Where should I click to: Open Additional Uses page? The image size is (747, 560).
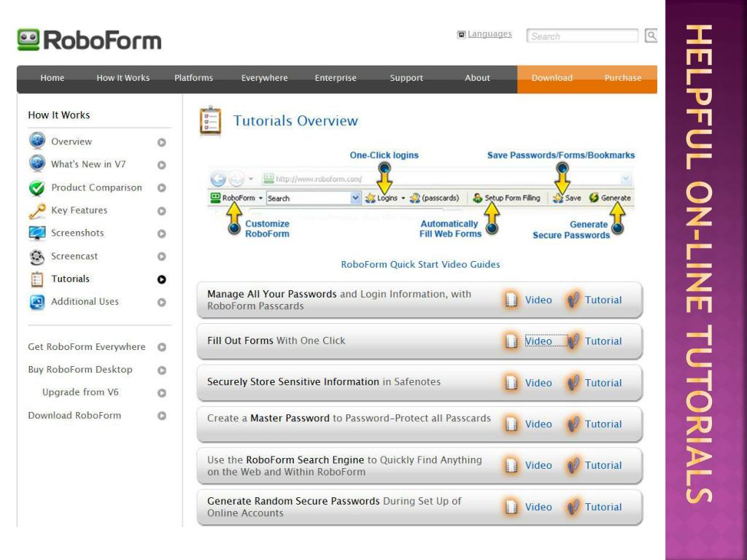tap(85, 301)
